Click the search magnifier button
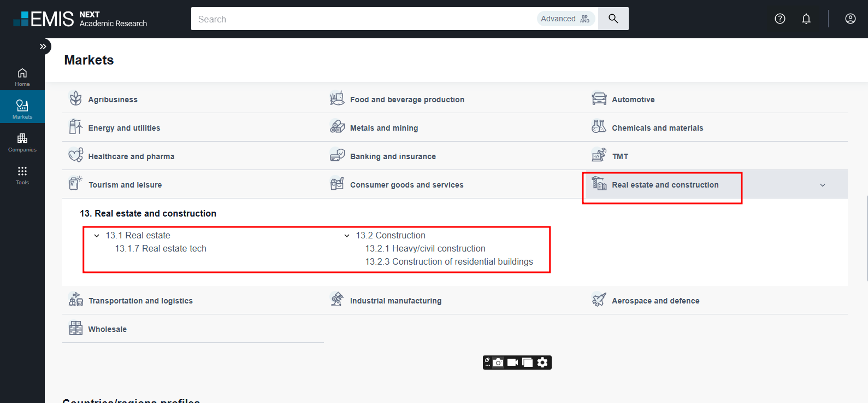Viewport: 868px width, 403px height. (613, 19)
